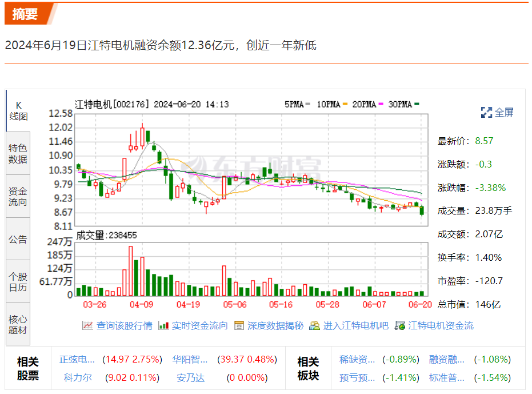Click the price (39.37 0.48%) for 华阳智

[247, 359]
